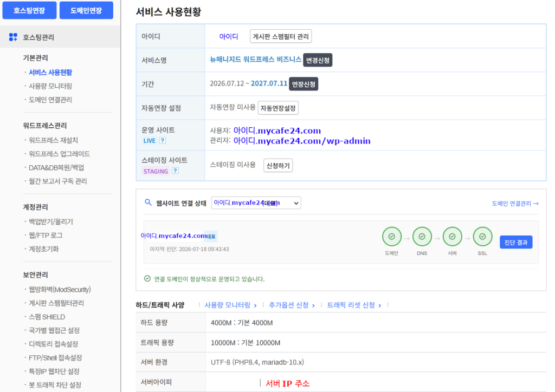Click the 대표 domain in diagnosis card
Image resolution: width=555 pixels, height=392 pixels.
tap(179, 236)
